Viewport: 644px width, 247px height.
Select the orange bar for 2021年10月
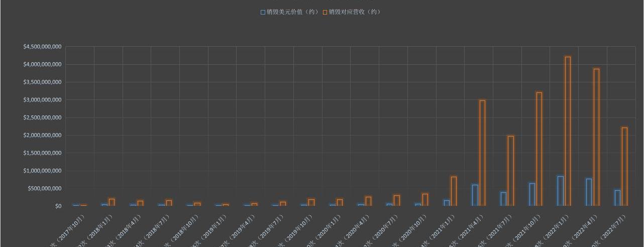pyautogui.click(x=539, y=149)
